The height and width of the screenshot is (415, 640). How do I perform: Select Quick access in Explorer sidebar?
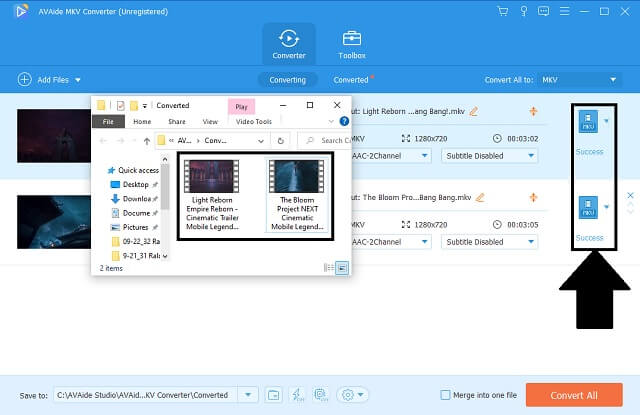(133, 170)
